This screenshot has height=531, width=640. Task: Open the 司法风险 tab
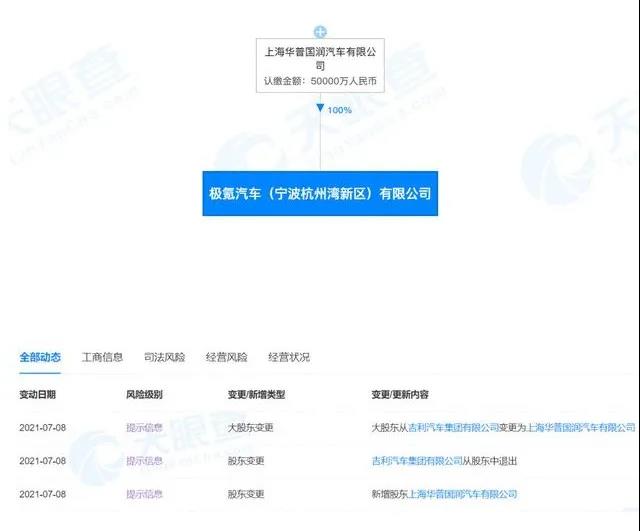(165, 357)
